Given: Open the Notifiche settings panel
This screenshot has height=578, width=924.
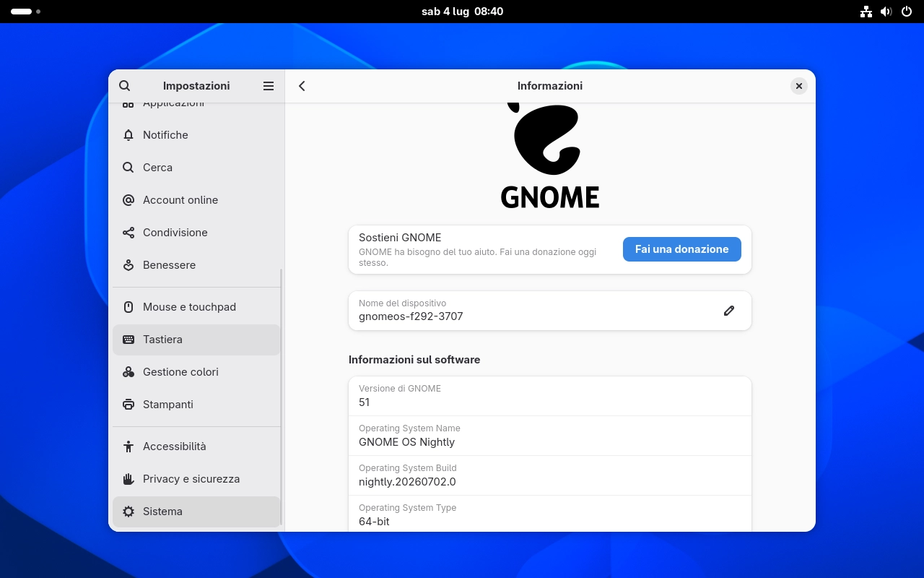Looking at the screenshot, I should pyautogui.click(x=196, y=135).
